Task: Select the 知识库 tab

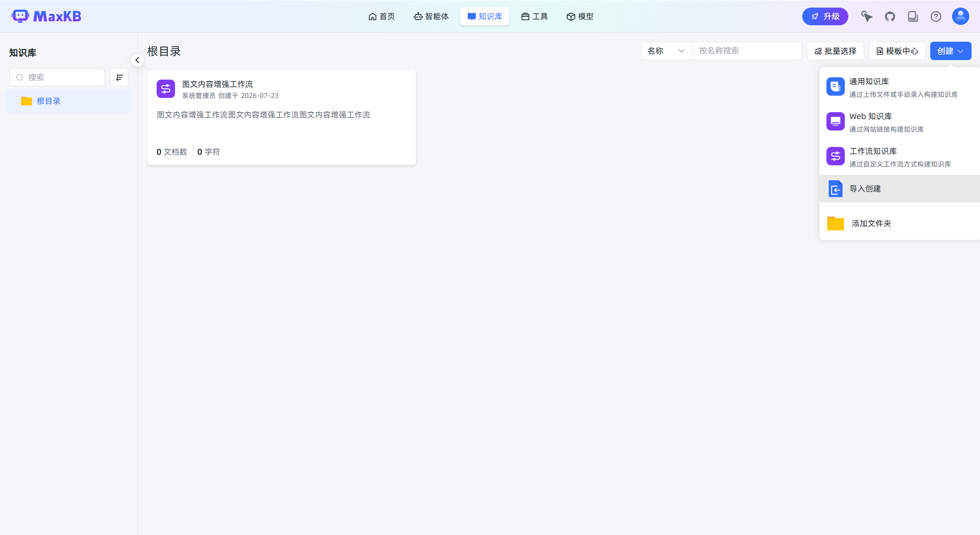Action: pos(485,16)
